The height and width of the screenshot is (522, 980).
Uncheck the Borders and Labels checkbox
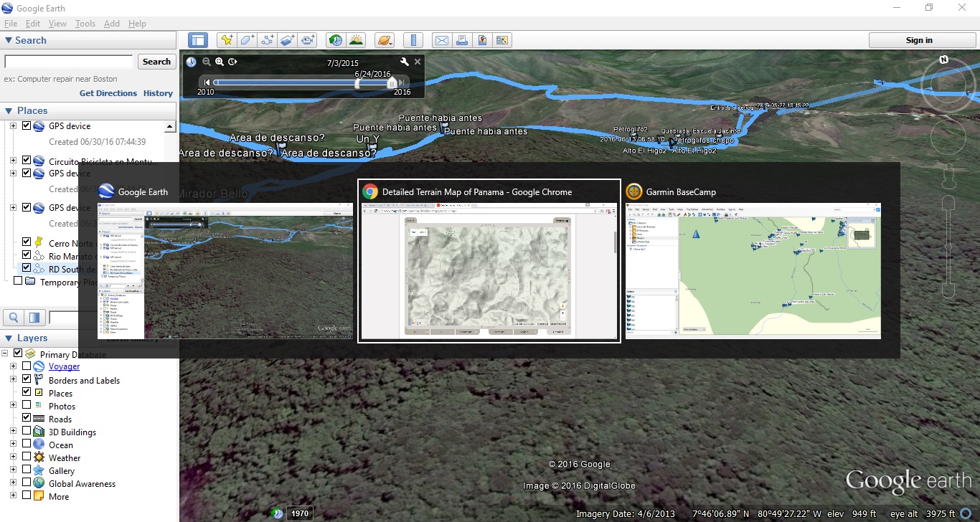[x=27, y=379]
